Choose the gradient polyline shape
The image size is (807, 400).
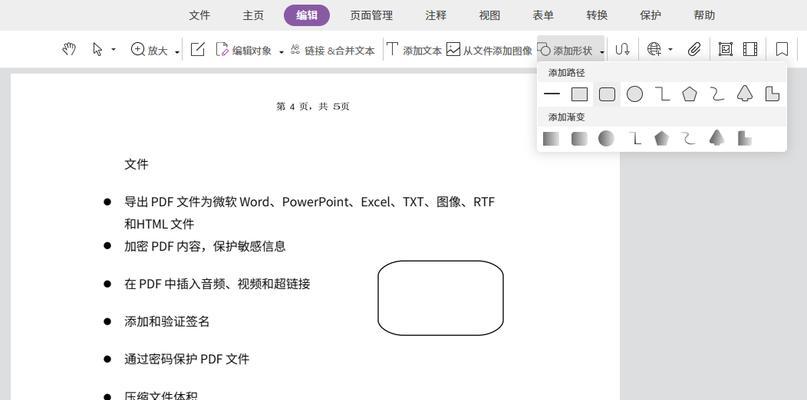click(x=635, y=138)
